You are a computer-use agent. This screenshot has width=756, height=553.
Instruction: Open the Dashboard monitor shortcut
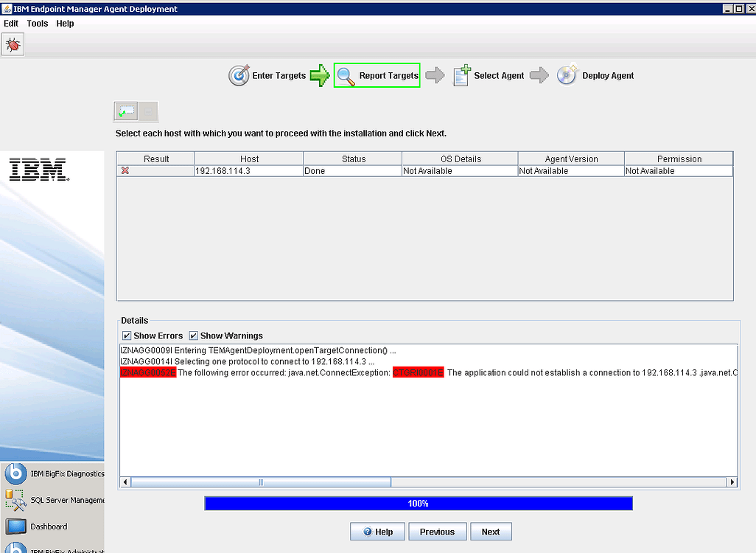point(16,526)
